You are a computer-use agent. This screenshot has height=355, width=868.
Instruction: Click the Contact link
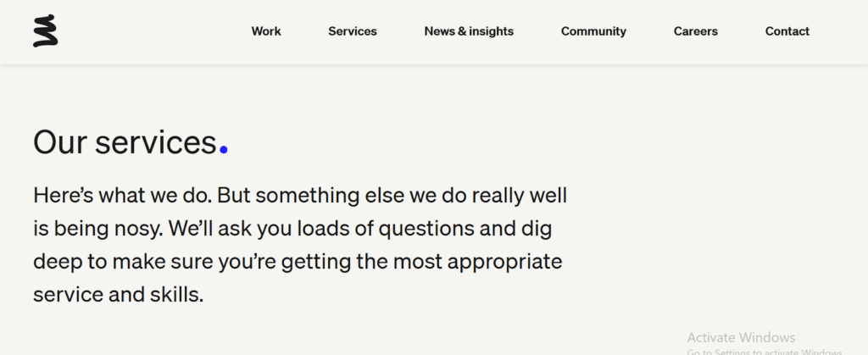(x=787, y=31)
